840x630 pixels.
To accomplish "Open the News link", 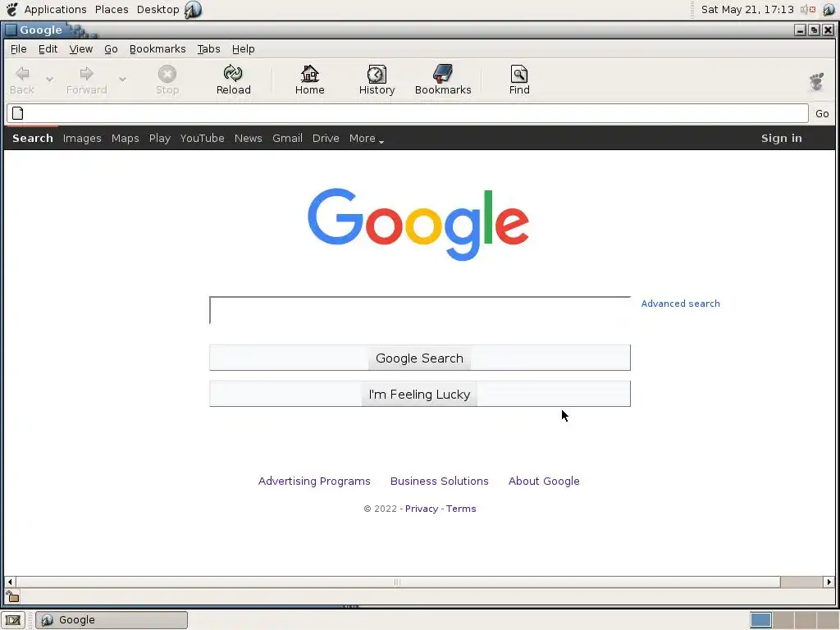I will tap(248, 138).
